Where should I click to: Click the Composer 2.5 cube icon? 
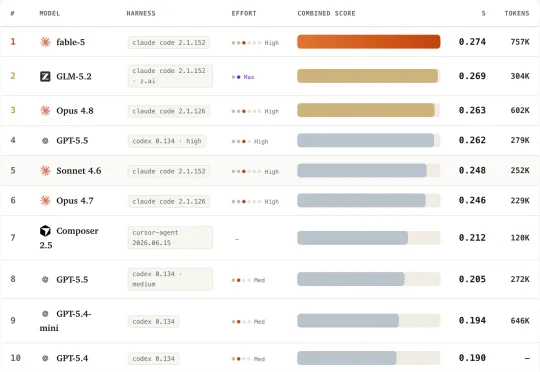point(45,231)
